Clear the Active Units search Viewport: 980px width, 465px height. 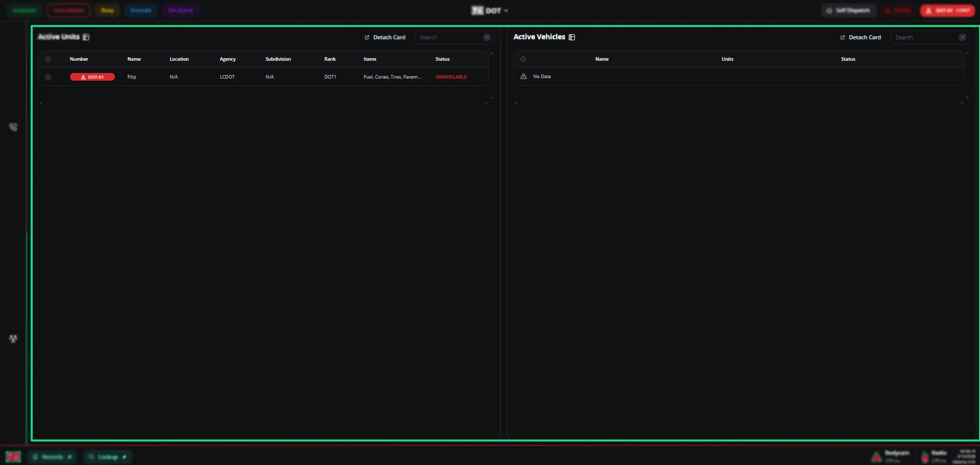[x=487, y=37]
